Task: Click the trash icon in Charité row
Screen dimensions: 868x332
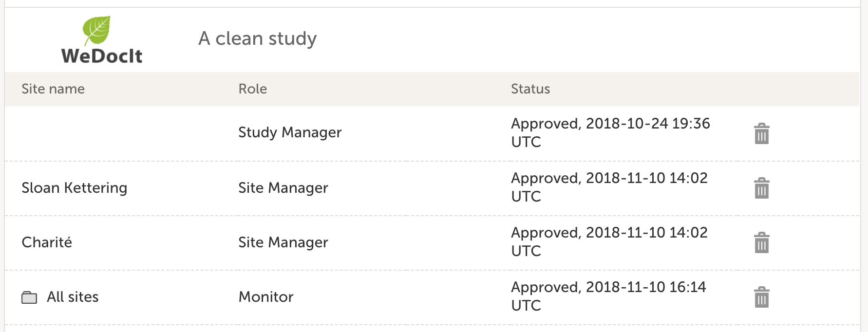Action: 761,242
